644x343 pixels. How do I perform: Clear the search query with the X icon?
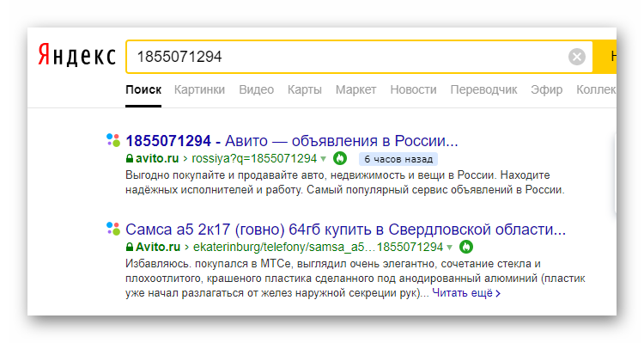coord(577,57)
